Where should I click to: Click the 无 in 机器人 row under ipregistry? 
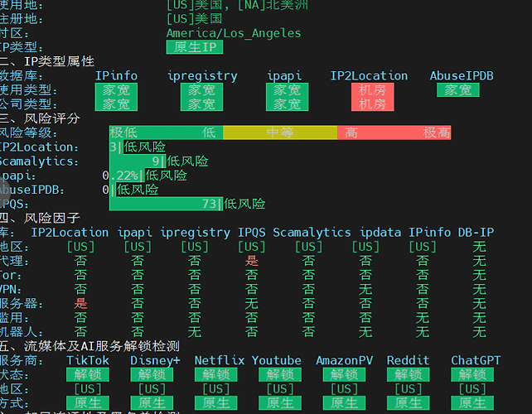click(x=195, y=332)
